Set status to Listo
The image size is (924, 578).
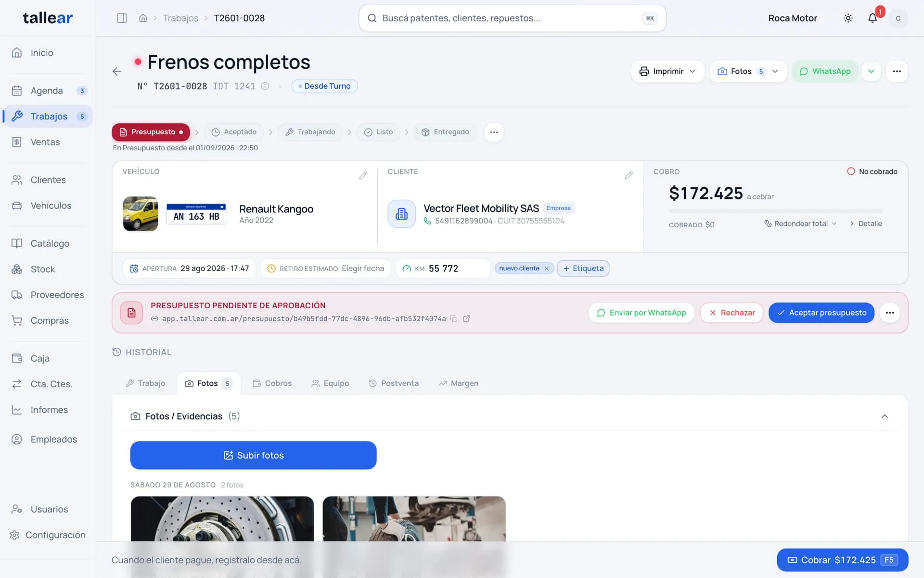(378, 132)
